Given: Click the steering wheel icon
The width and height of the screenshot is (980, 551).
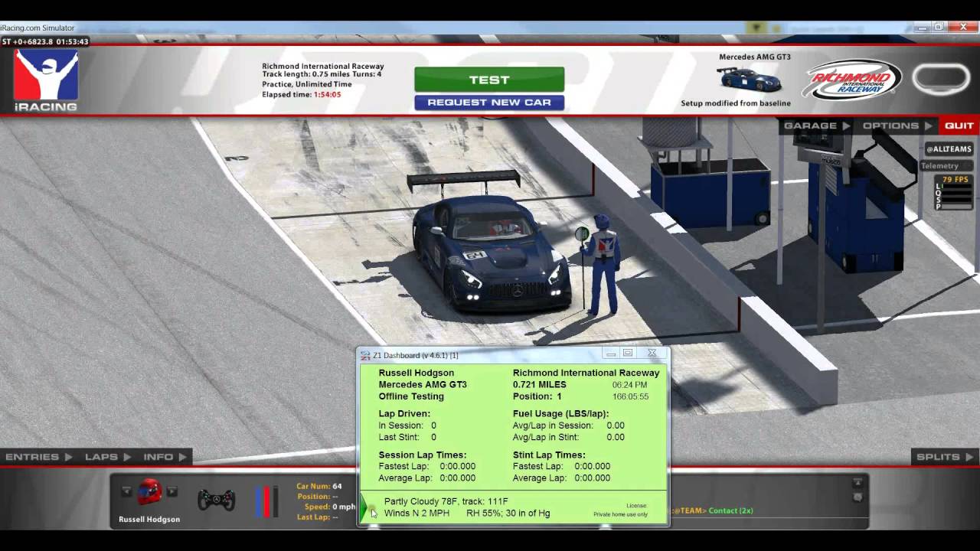Looking at the screenshot, I should 217,500.
